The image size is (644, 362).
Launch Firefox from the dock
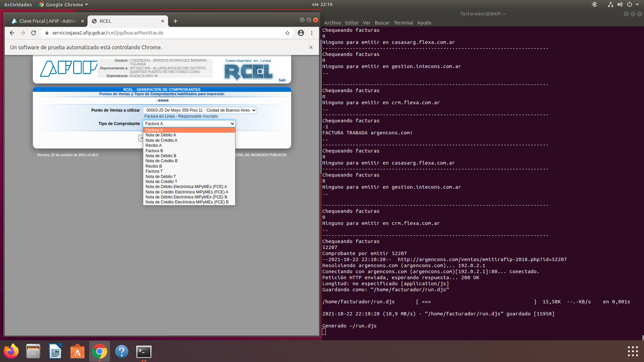pos(11,352)
